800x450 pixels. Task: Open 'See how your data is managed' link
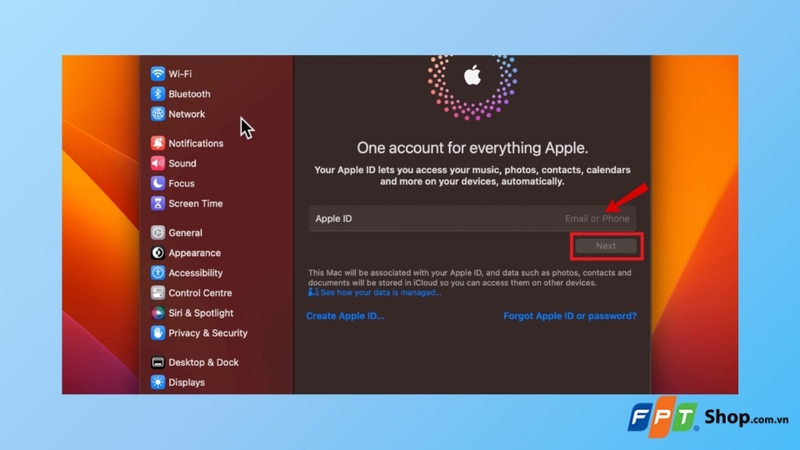[381, 292]
